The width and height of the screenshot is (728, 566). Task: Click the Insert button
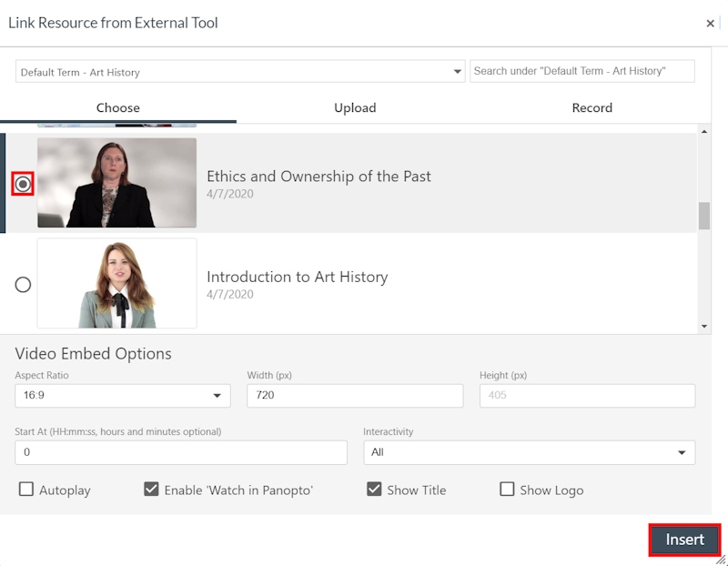pyautogui.click(x=684, y=540)
